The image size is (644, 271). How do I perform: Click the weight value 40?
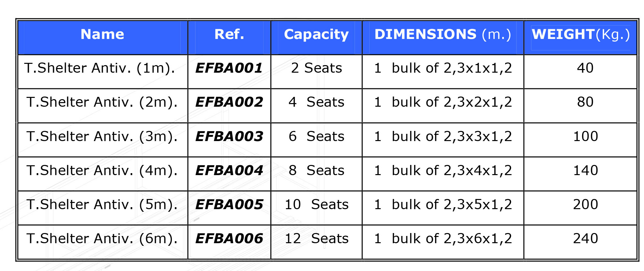tap(585, 68)
